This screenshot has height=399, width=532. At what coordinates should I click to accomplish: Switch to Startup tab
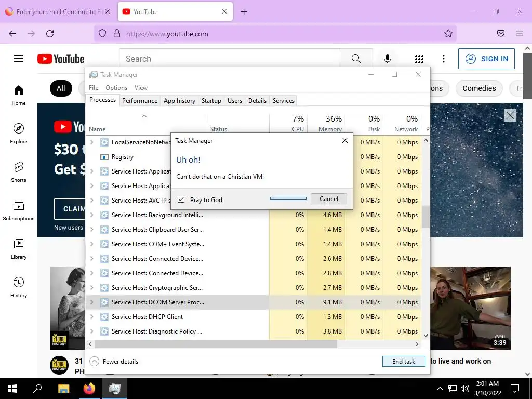[x=211, y=101]
